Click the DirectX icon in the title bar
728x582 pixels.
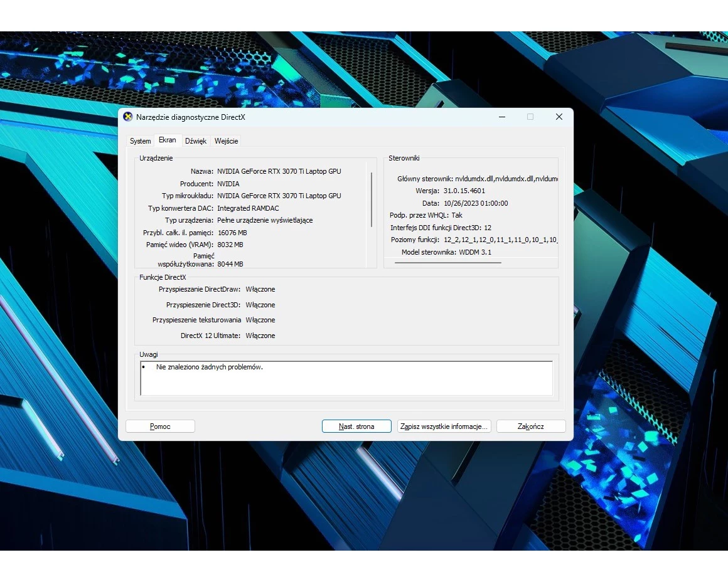[x=127, y=117]
